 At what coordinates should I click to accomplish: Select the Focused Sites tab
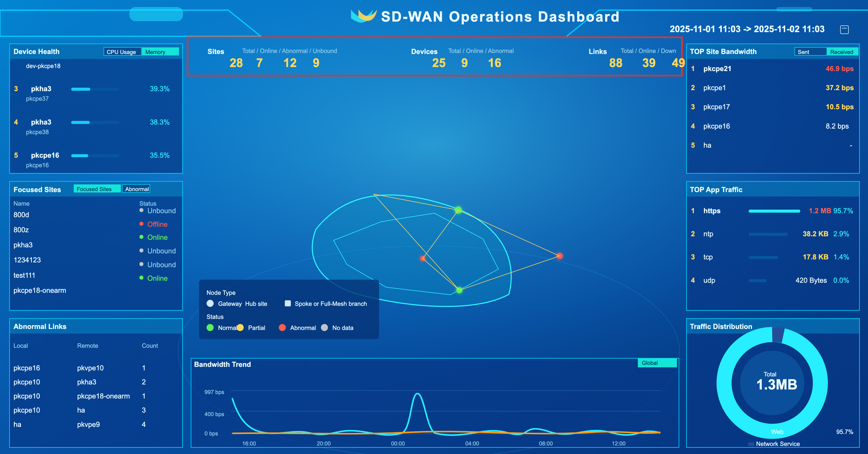point(97,189)
